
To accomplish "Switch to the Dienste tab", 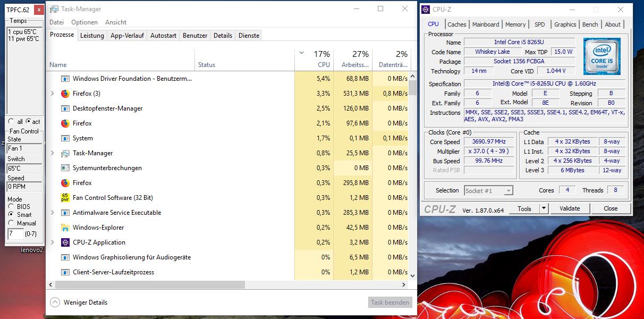I will coord(249,36).
